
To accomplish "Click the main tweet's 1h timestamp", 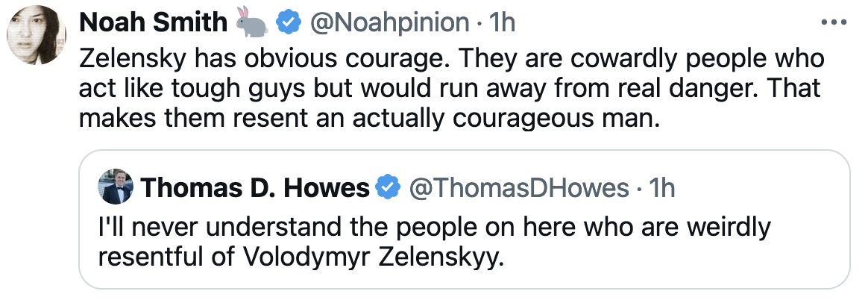I will pos(502,23).
